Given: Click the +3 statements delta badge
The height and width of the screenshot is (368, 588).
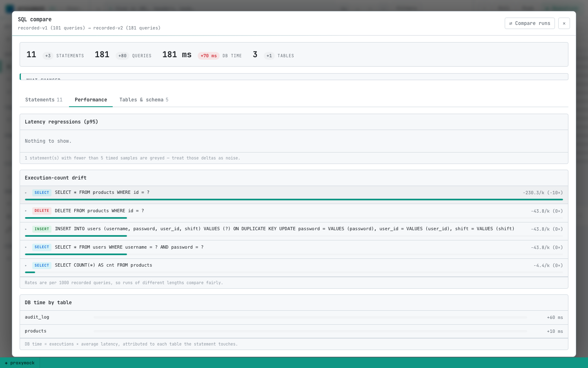Looking at the screenshot, I should (x=48, y=56).
